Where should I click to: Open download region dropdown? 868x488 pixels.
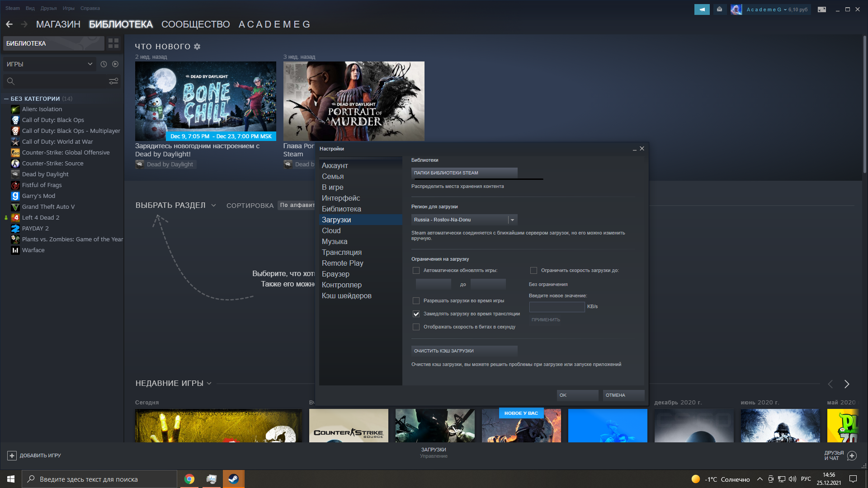(464, 220)
